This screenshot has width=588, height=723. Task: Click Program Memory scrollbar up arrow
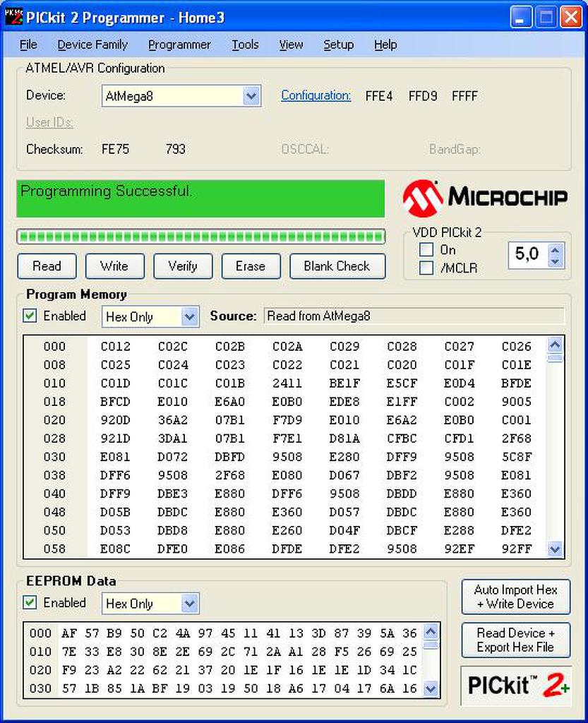tap(556, 345)
